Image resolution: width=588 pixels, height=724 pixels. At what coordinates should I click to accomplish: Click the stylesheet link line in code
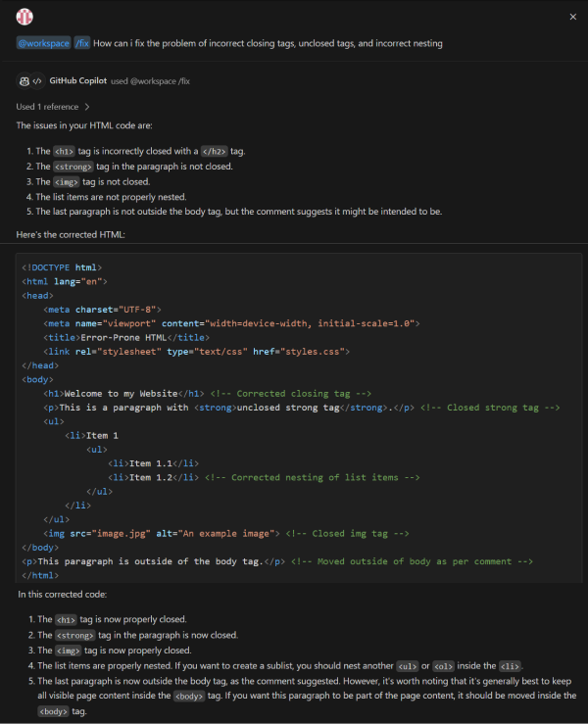coord(196,351)
